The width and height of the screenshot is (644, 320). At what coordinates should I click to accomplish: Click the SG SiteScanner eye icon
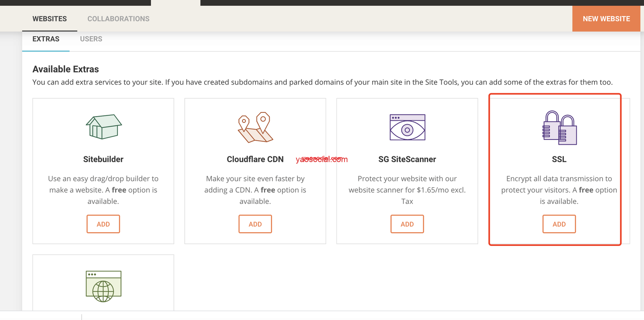[x=407, y=127]
